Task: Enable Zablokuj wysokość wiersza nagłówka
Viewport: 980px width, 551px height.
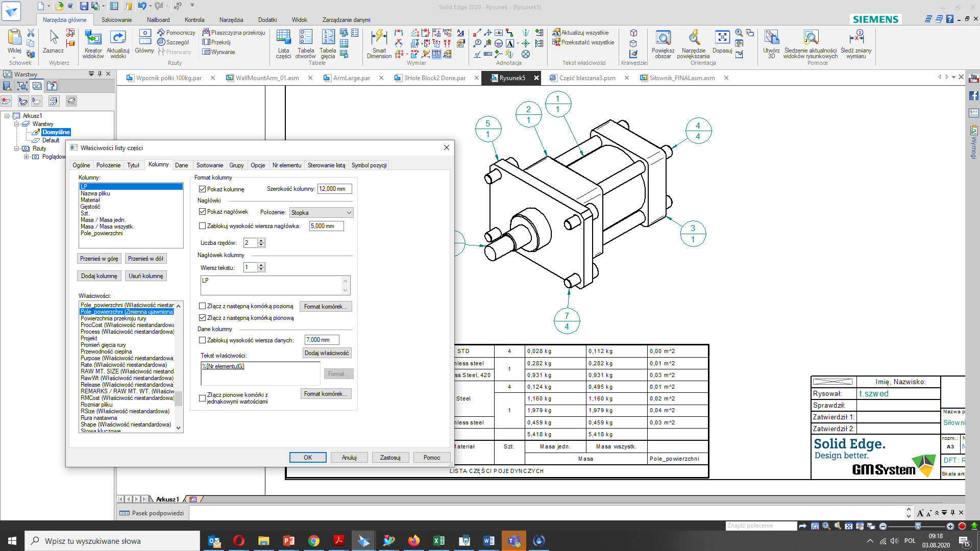Action: 202,226
